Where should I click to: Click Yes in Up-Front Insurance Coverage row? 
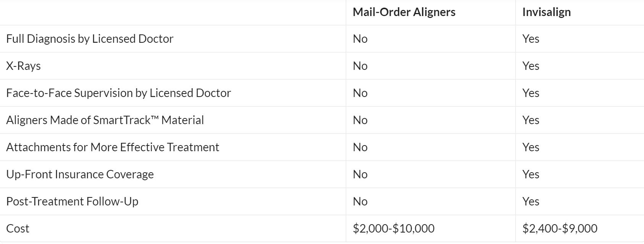531,175
